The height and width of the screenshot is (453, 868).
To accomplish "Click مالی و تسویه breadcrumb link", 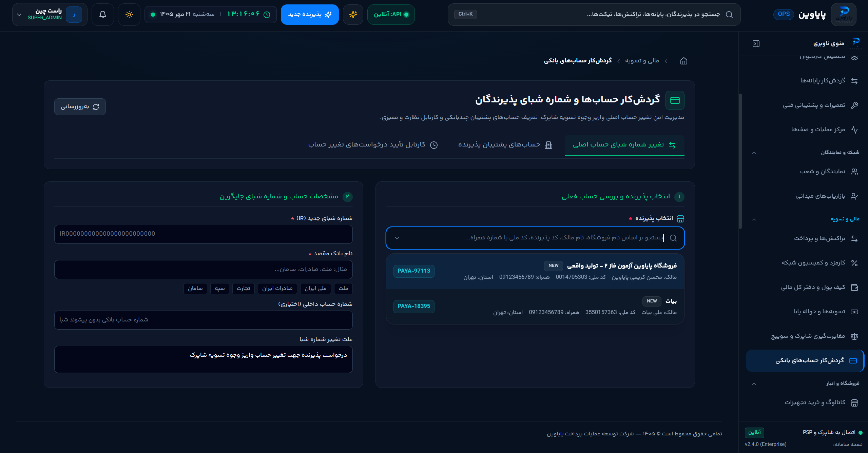I will click(642, 61).
